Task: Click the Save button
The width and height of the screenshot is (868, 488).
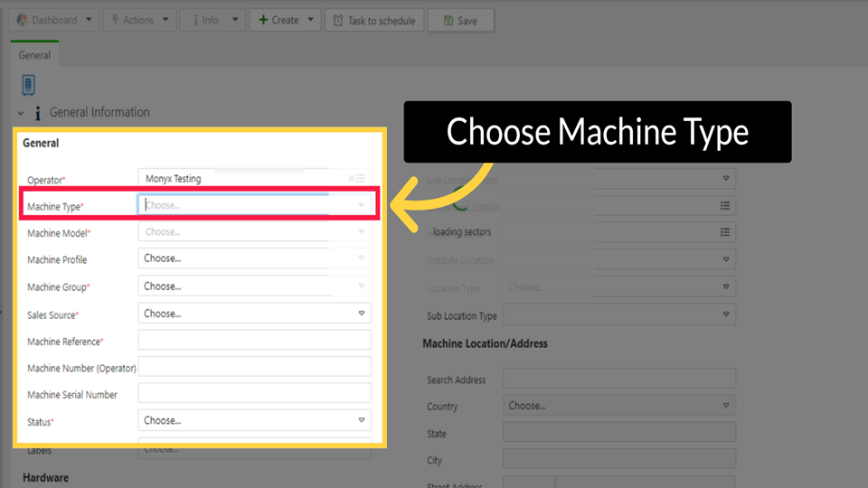Action: click(460, 21)
